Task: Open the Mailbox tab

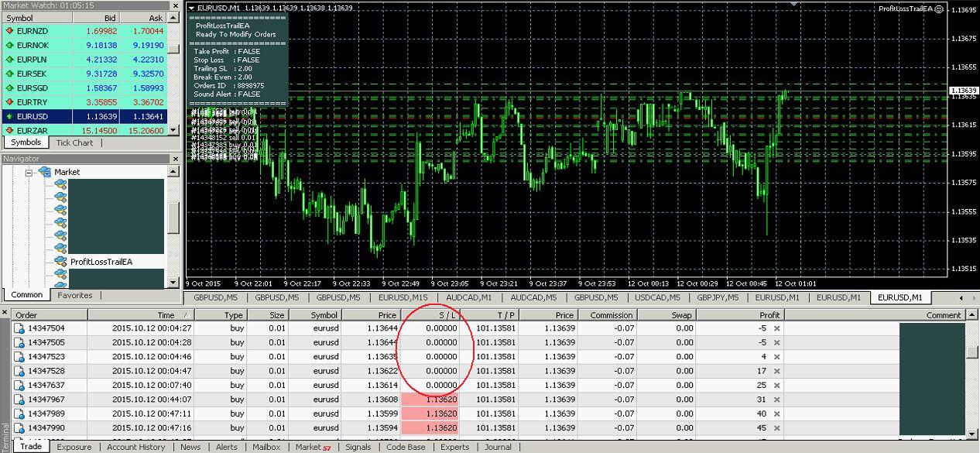Action: (266, 447)
